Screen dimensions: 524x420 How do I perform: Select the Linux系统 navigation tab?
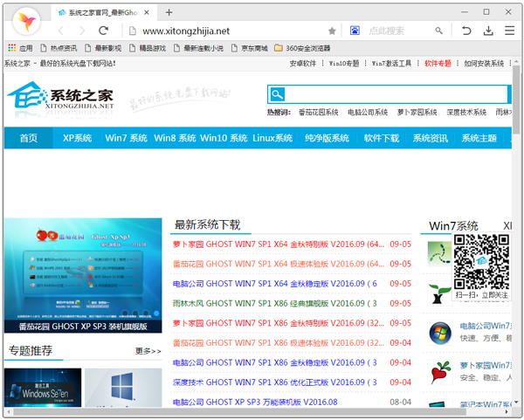click(272, 138)
